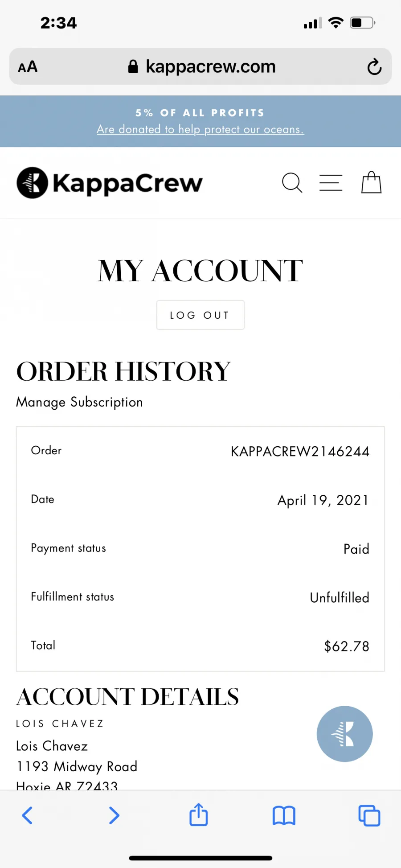Click the LOG OUT button
Screen dimensions: 401x868
pyautogui.click(x=200, y=315)
